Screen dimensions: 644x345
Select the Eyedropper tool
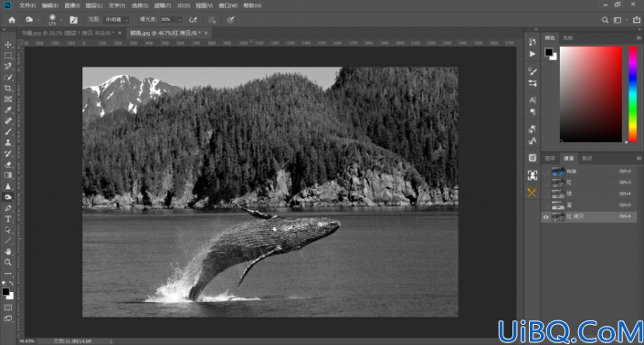point(8,110)
